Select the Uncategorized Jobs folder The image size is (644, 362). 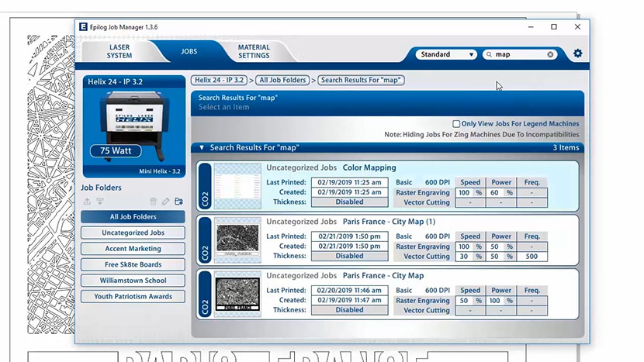point(133,233)
